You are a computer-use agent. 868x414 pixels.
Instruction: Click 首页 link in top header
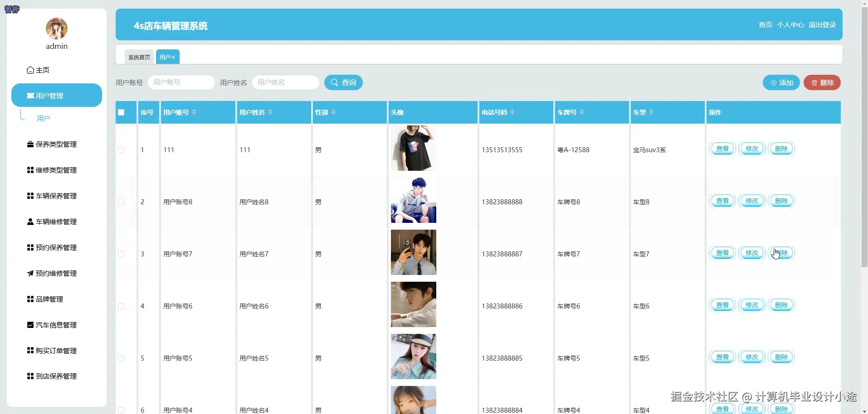766,25
